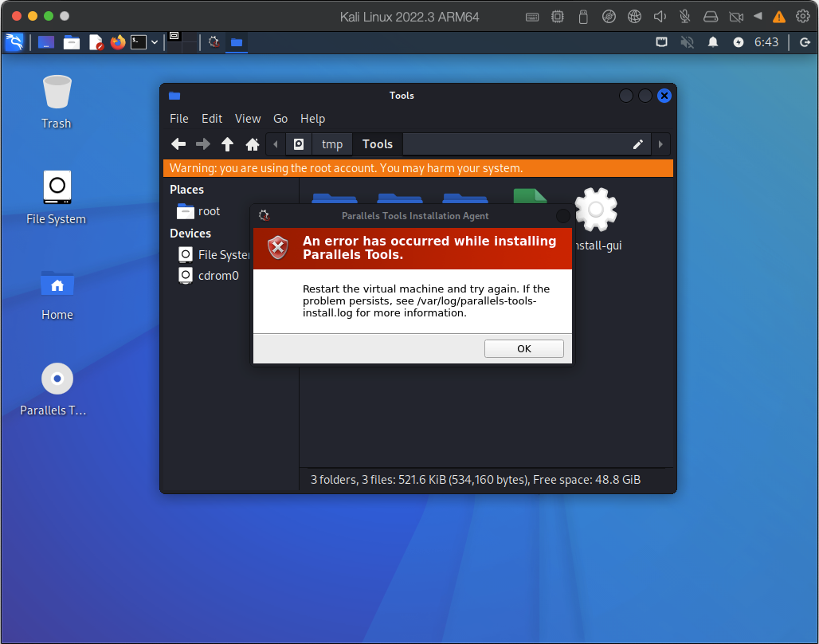Open cdrom0 in Devices sidebar
This screenshot has height=644, width=819.
point(209,276)
